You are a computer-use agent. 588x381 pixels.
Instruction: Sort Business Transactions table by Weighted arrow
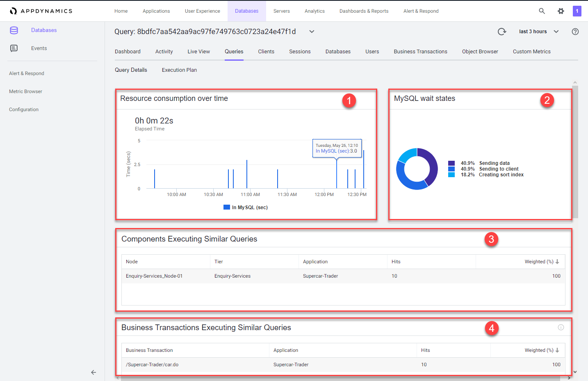[x=557, y=350]
